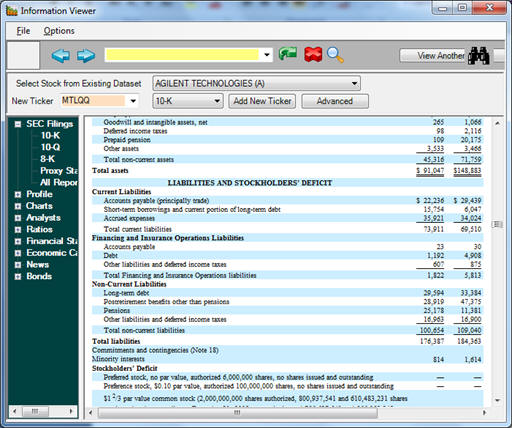Click the sidebar scroll left arrow
This screenshot has width=512, height=428.
(14, 411)
